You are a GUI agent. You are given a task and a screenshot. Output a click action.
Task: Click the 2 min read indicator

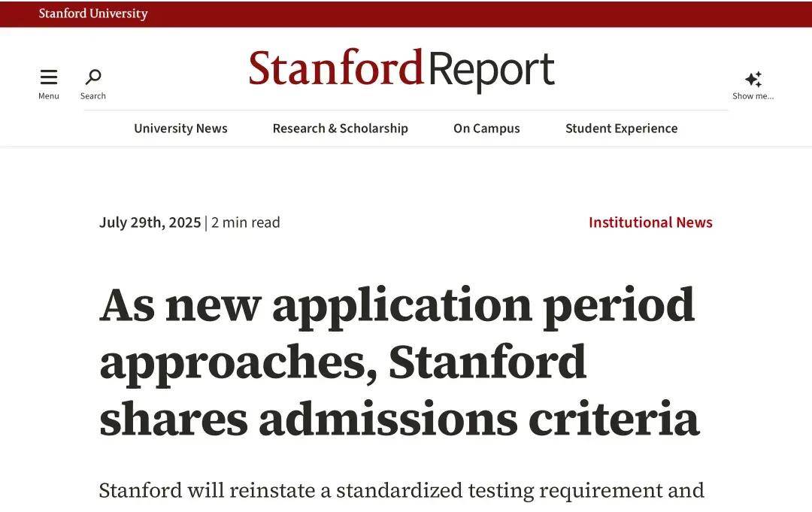tap(245, 222)
